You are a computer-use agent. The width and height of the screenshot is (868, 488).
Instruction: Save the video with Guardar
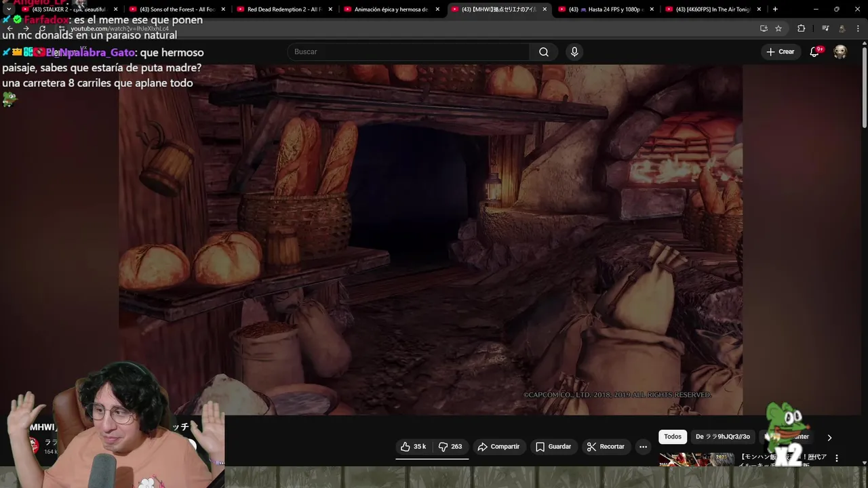pyautogui.click(x=553, y=447)
